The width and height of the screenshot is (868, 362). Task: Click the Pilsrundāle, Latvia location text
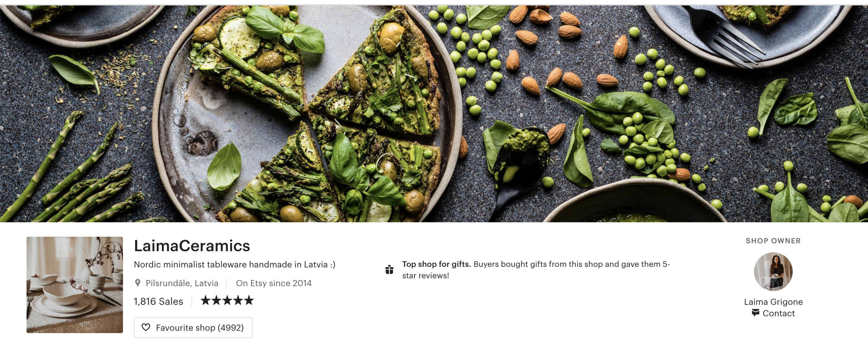tap(182, 283)
